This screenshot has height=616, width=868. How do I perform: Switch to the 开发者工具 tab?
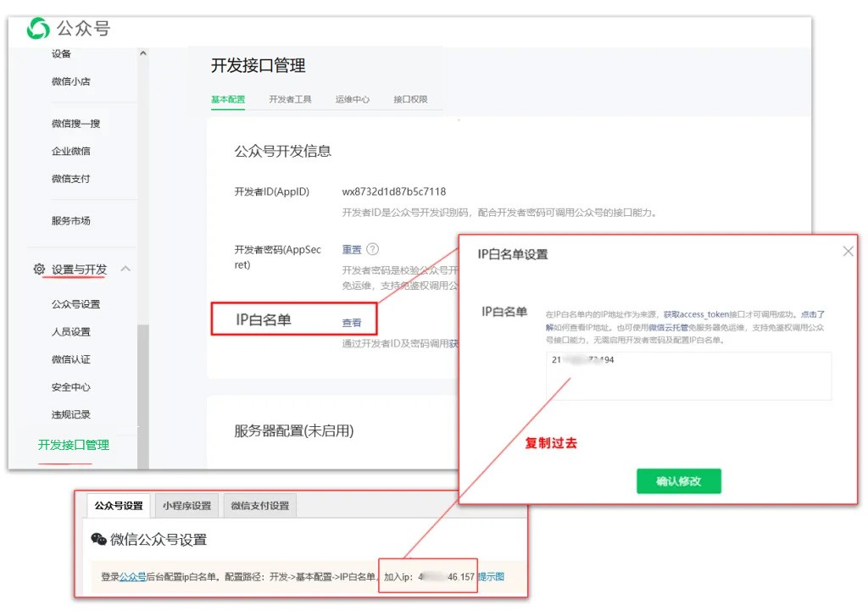point(290,99)
